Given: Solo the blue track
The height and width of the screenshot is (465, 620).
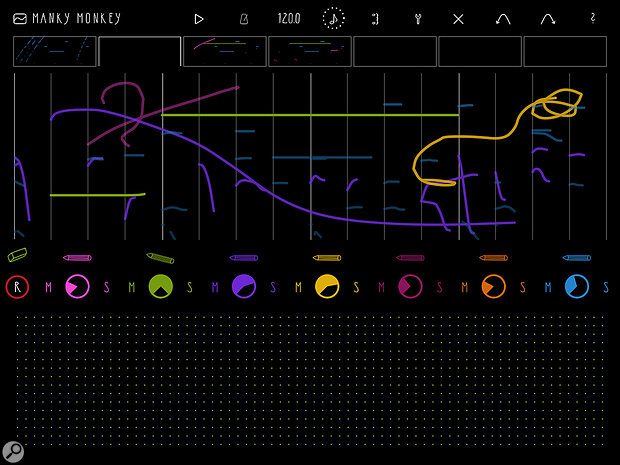Looking at the screenshot, I should [x=606, y=287].
